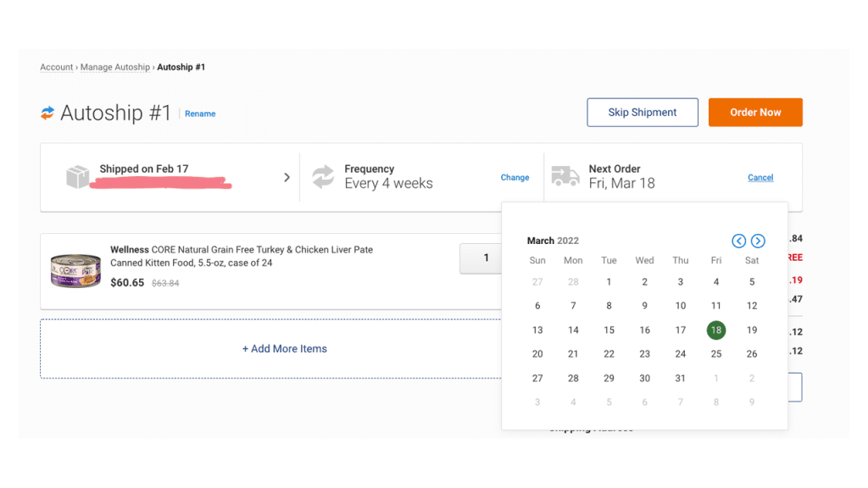Image resolution: width=868 pixels, height=488 pixels.
Task: Click the March 2022 calendar heading
Action: click(553, 241)
